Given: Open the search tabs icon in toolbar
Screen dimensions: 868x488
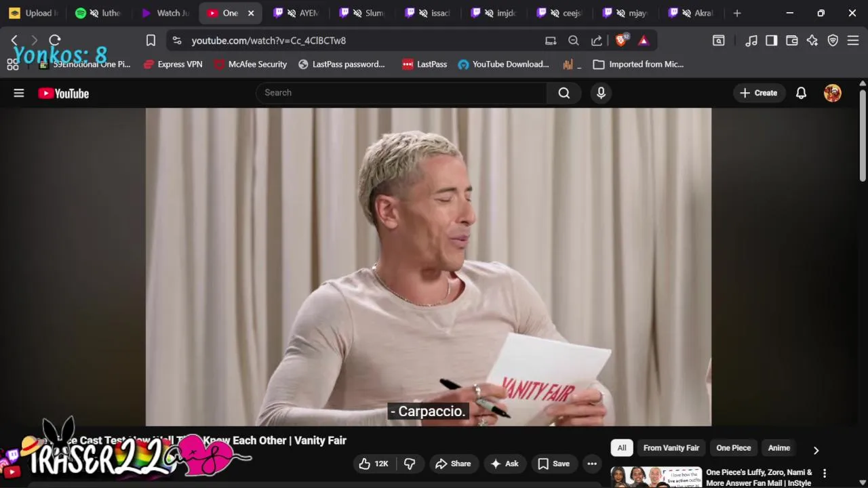Looking at the screenshot, I should coord(718,41).
